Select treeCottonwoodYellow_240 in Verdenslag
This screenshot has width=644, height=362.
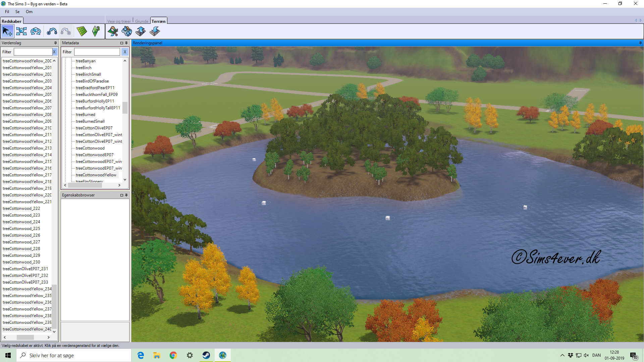pos(27,329)
